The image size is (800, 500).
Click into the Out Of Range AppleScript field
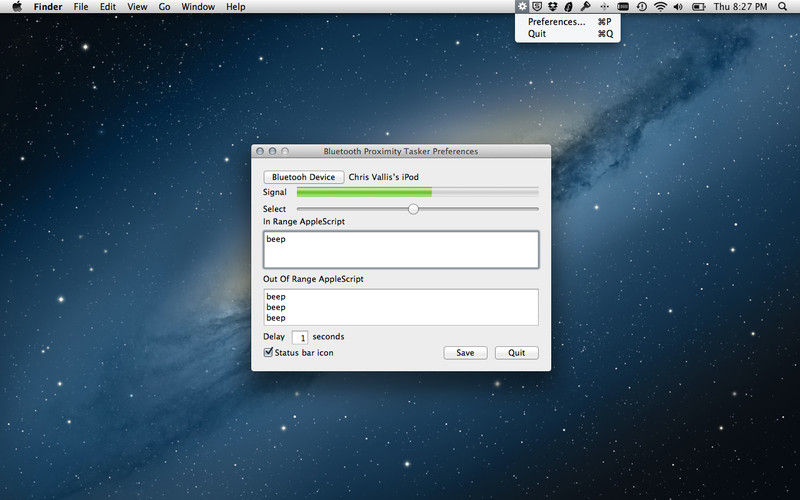401,307
